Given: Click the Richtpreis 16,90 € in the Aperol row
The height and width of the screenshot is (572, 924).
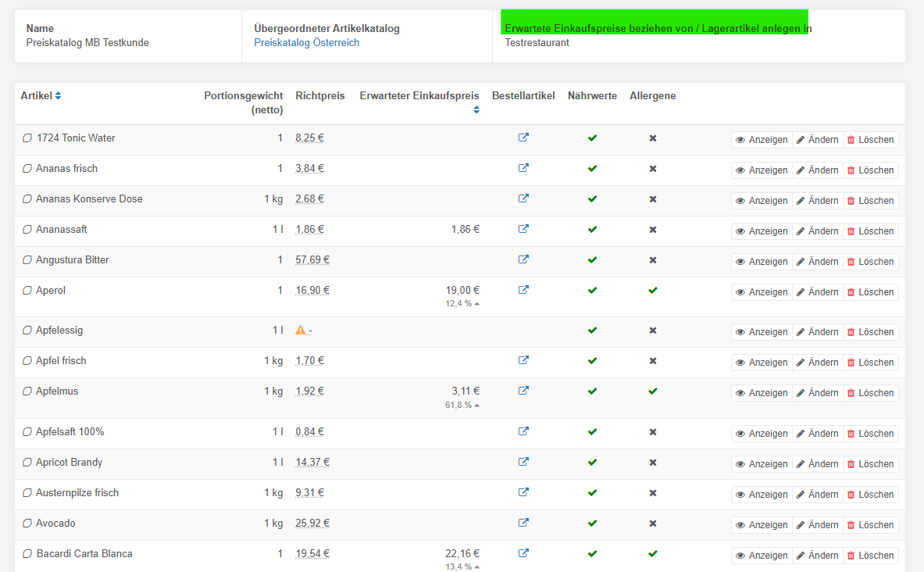Looking at the screenshot, I should [312, 290].
